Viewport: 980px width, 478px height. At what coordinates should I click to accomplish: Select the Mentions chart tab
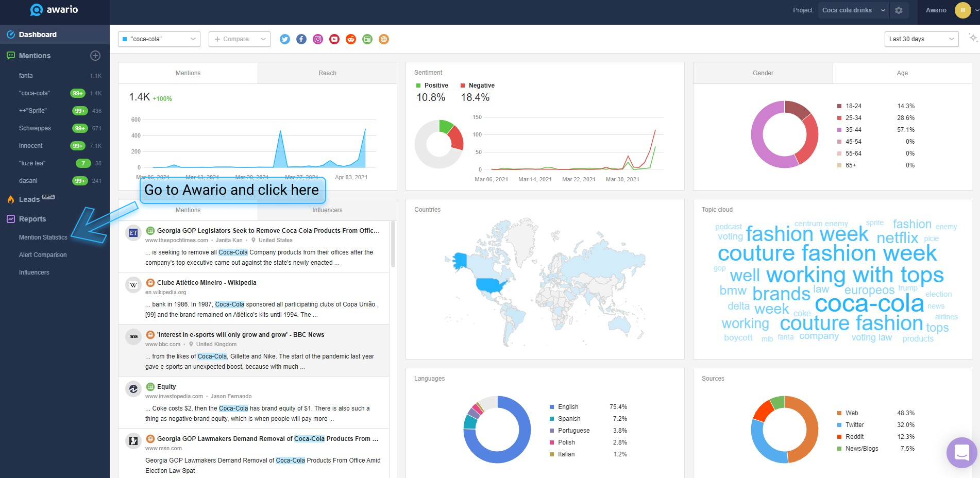(188, 73)
